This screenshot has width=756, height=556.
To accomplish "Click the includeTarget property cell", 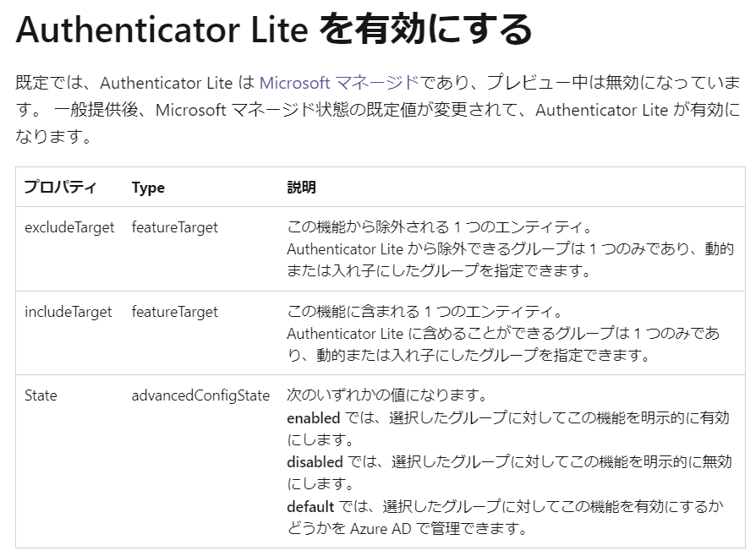I will (x=68, y=312).
